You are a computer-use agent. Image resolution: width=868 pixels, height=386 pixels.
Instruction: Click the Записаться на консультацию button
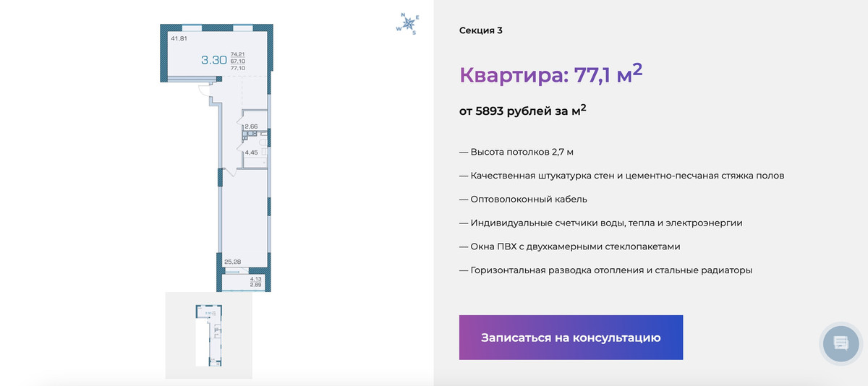tap(571, 338)
